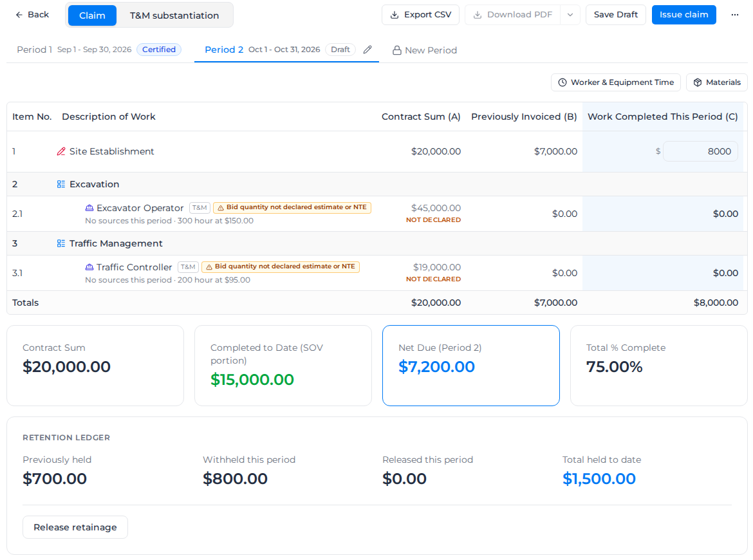Click 'No sources this period · 300 hour at $150.00'
The image size is (753, 560).
coord(169,221)
